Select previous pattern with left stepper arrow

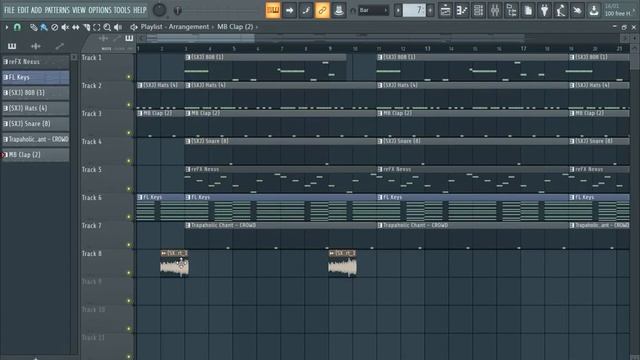click(398, 10)
